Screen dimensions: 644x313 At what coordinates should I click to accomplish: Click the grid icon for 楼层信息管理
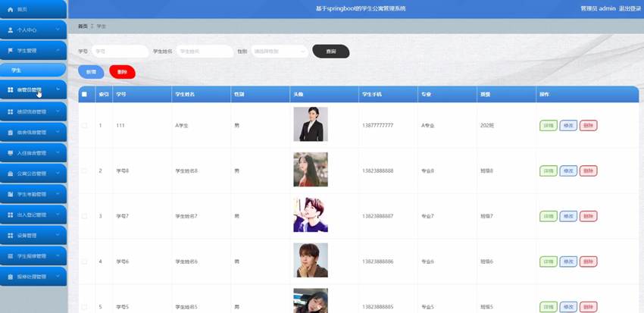pyautogui.click(x=11, y=111)
